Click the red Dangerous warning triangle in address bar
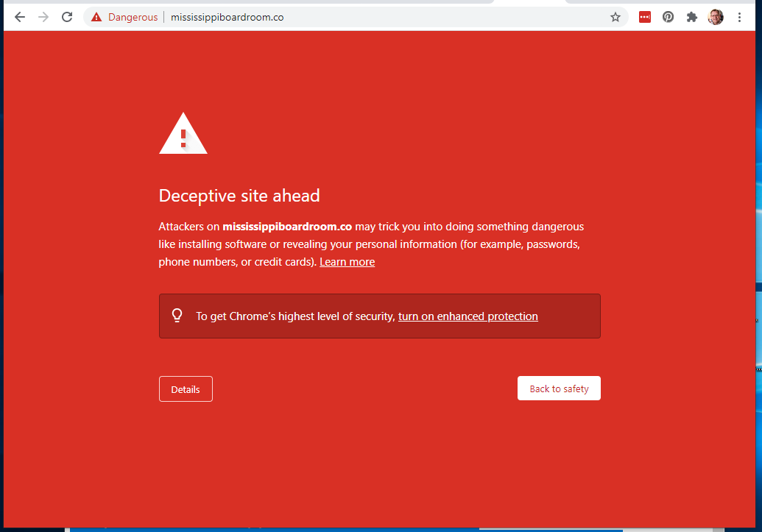The width and height of the screenshot is (762, 532). point(96,17)
